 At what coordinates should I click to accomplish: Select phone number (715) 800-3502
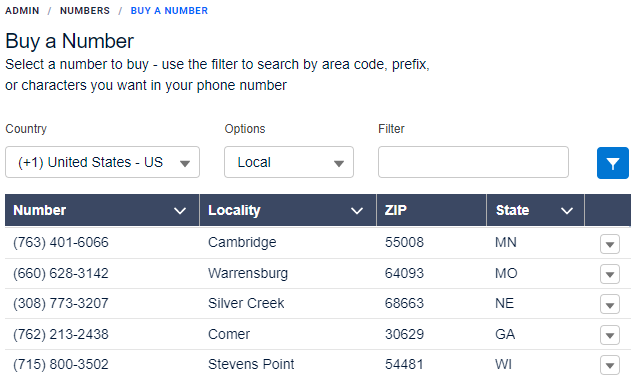pos(61,364)
